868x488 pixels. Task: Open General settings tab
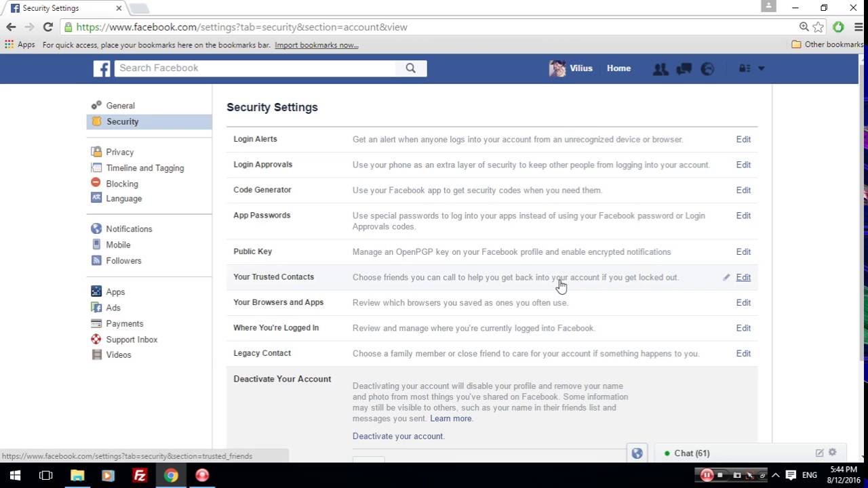[120, 106]
